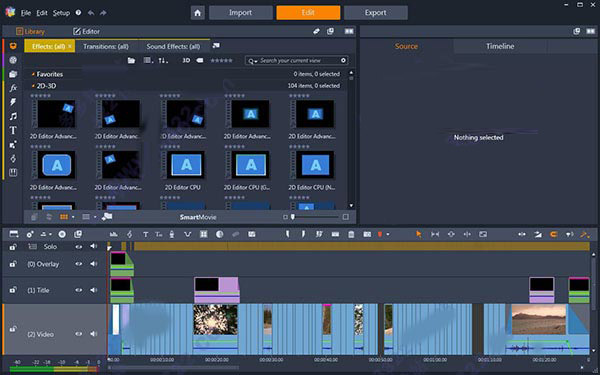Open the search filter dropdown arrow
Screen dimensions: 600x375
point(256,61)
